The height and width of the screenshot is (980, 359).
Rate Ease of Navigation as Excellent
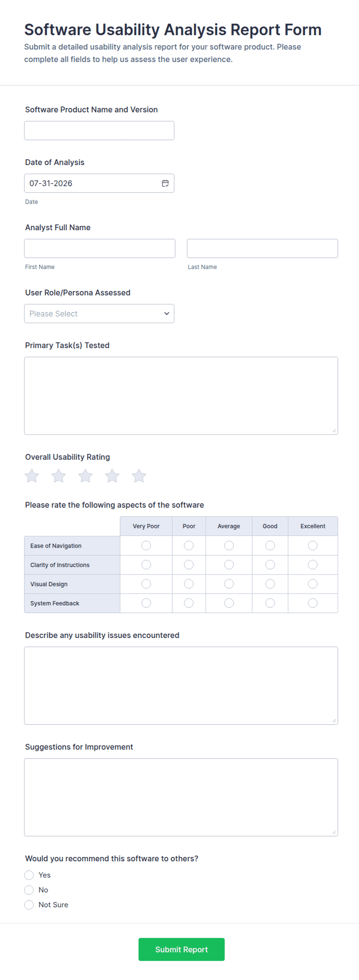coord(313,545)
